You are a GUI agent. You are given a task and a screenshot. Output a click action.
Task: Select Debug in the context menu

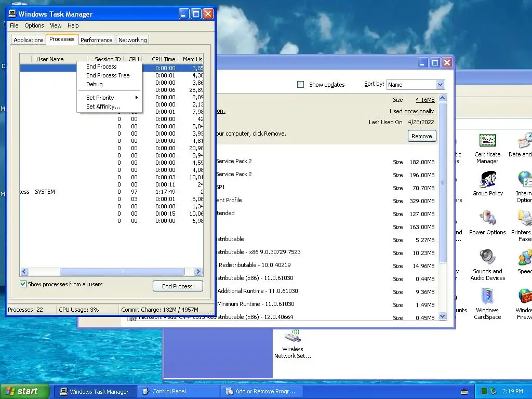pos(109,84)
